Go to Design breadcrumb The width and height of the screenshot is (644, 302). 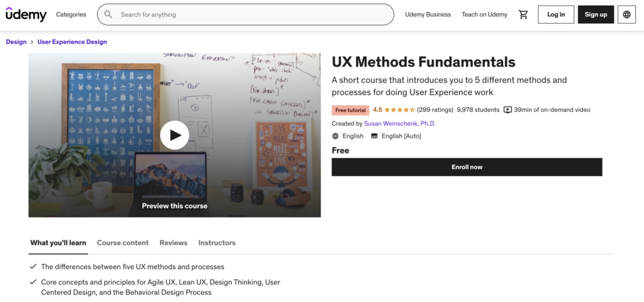[x=16, y=42]
